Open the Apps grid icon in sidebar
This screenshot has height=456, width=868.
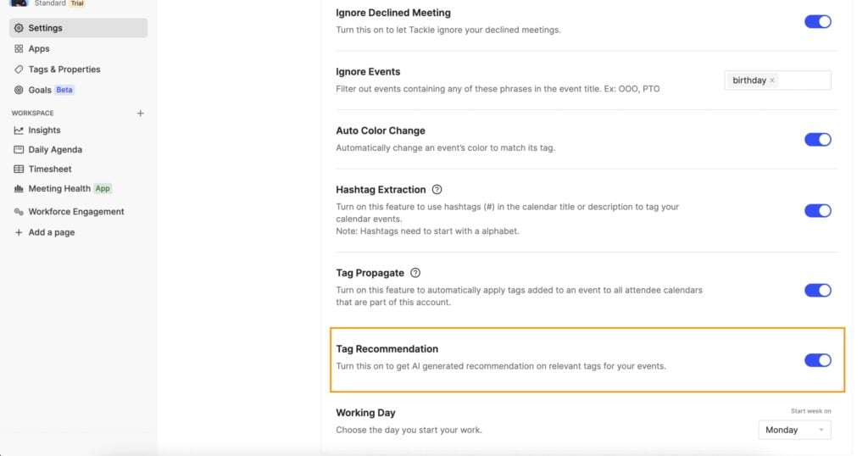(x=19, y=48)
